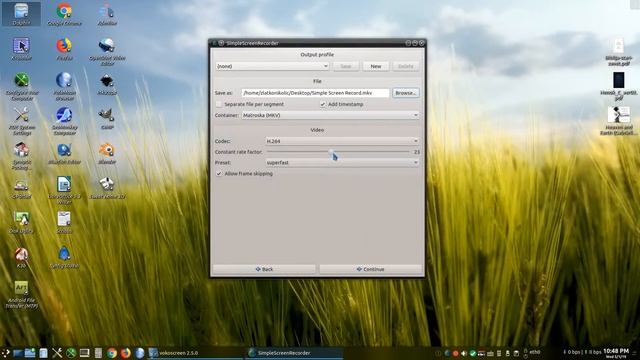Click the KDE application launcher in taskbar

6,353
